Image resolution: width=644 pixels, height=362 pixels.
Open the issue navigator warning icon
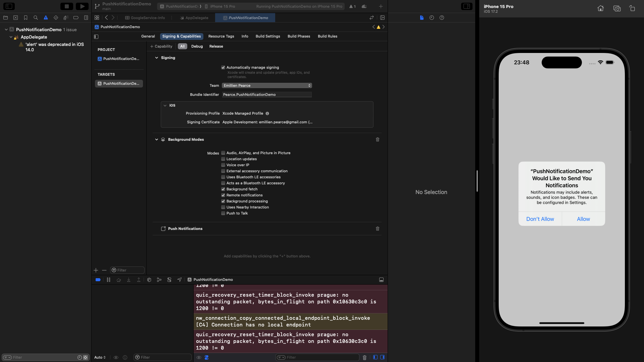[46, 18]
